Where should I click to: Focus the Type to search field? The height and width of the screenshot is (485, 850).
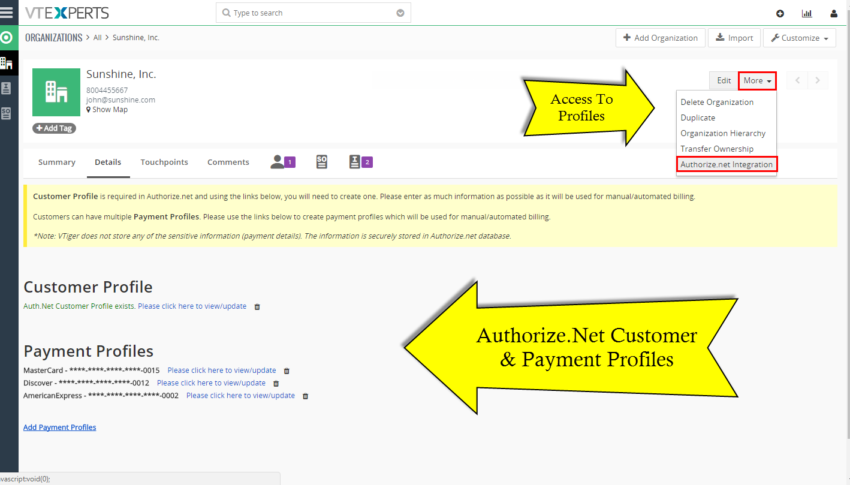(x=313, y=13)
